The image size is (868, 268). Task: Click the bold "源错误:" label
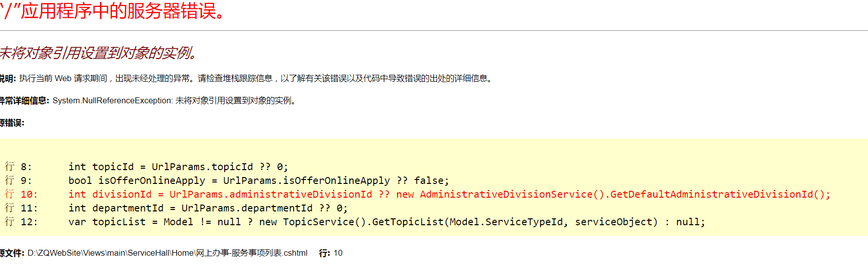point(12,122)
